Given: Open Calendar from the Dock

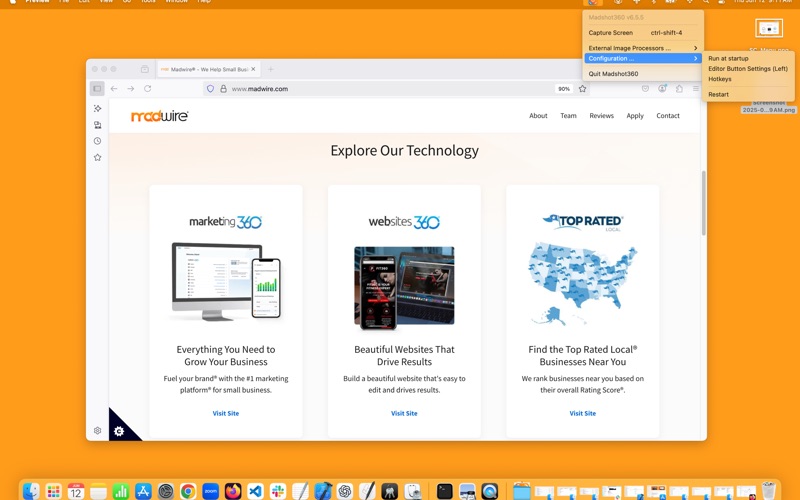Looking at the screenshot, I should click(76, 491).
